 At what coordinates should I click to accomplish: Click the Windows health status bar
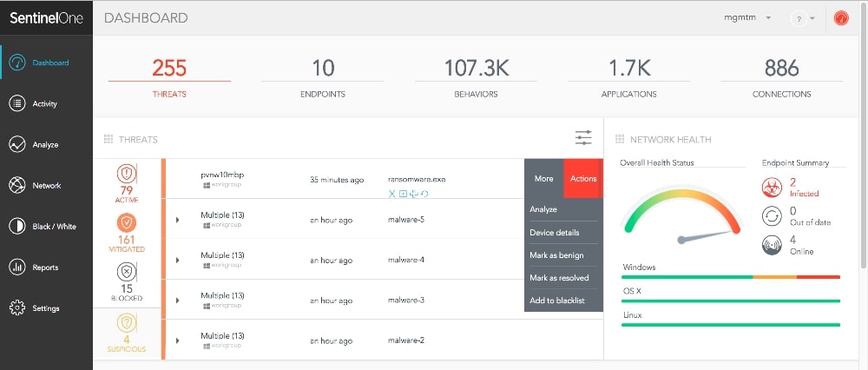pos(731,277)
